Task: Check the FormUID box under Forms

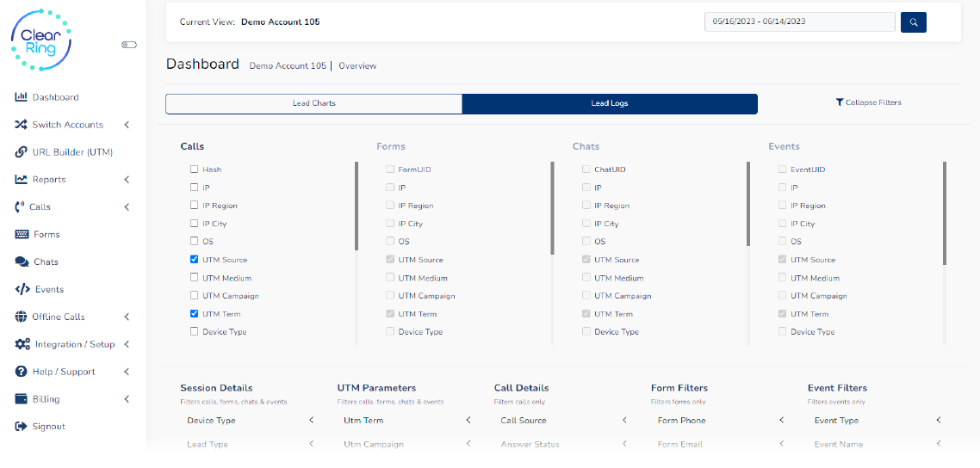Action: (390, 169)
